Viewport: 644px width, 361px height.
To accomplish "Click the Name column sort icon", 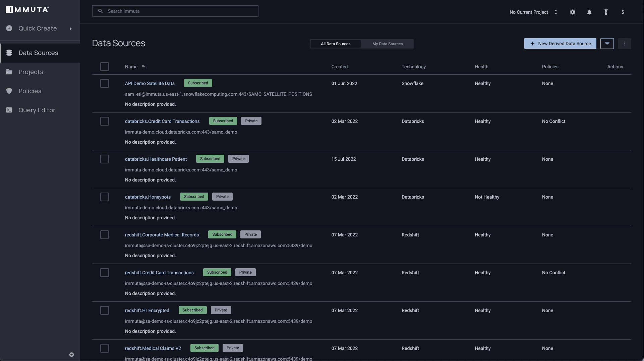I will tap(144, 67).
